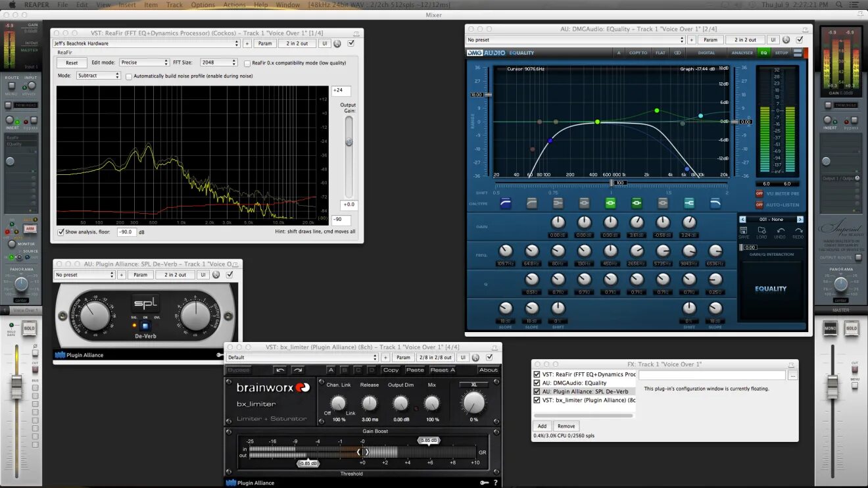Click the Reset button in ReaFir
868x488 pixels.
(x=71, y=62)
